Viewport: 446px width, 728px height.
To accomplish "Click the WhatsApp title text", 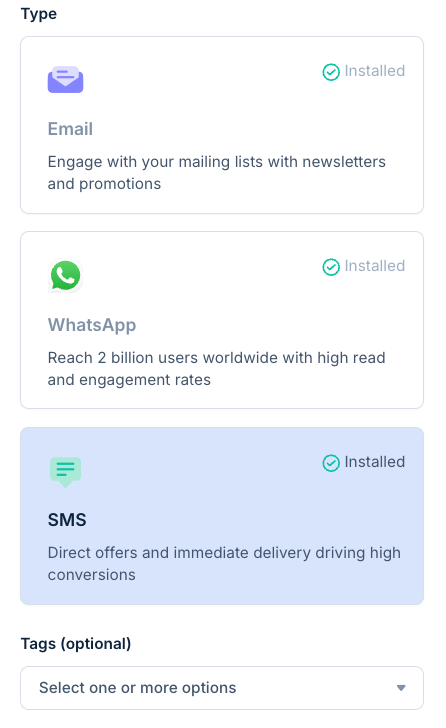I will tap(92, 325).
